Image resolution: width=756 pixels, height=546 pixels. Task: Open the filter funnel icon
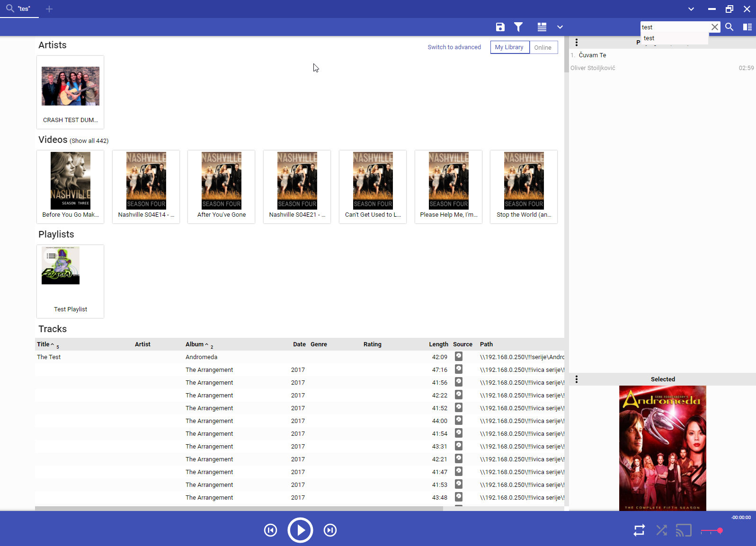click(518, 27)
